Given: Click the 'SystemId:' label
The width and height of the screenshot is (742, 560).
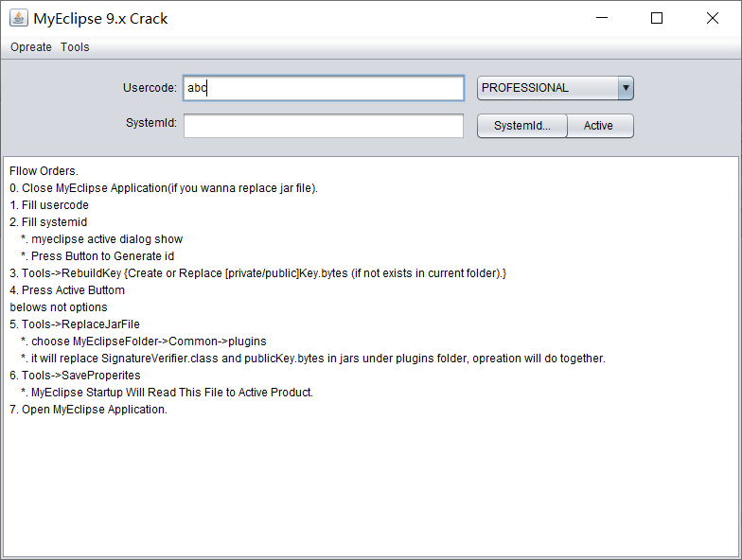Looking at the screenshot, I should click(151, 123).
